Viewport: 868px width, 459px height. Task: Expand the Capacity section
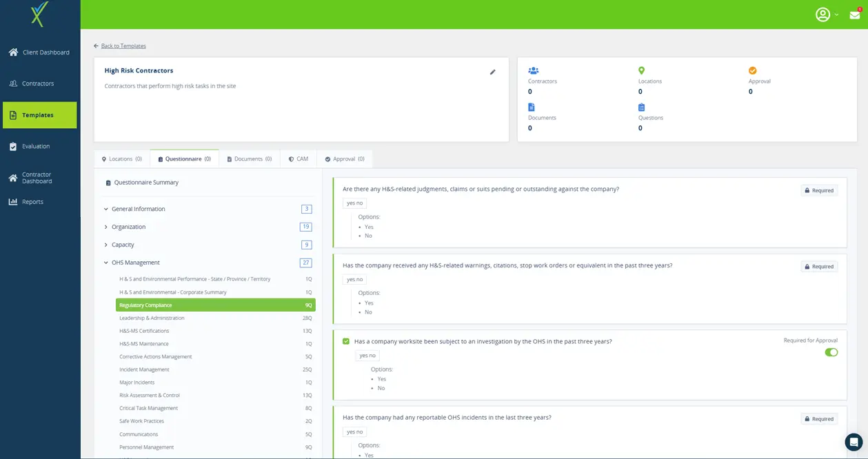click(x=106, y=245)
